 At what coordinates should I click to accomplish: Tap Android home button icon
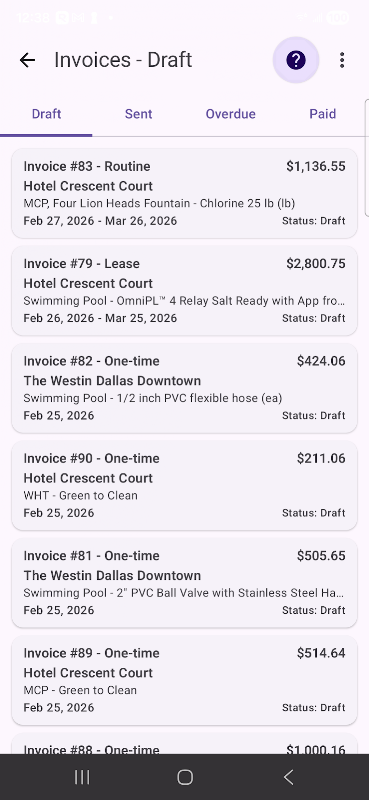pos(185,777)
